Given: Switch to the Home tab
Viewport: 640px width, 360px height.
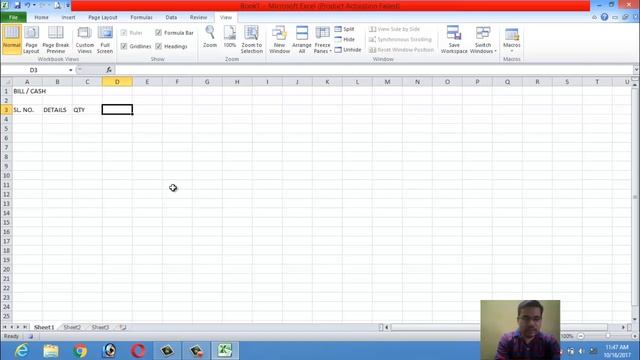Looking at the screenshot, I should click(x=41, y=18).
